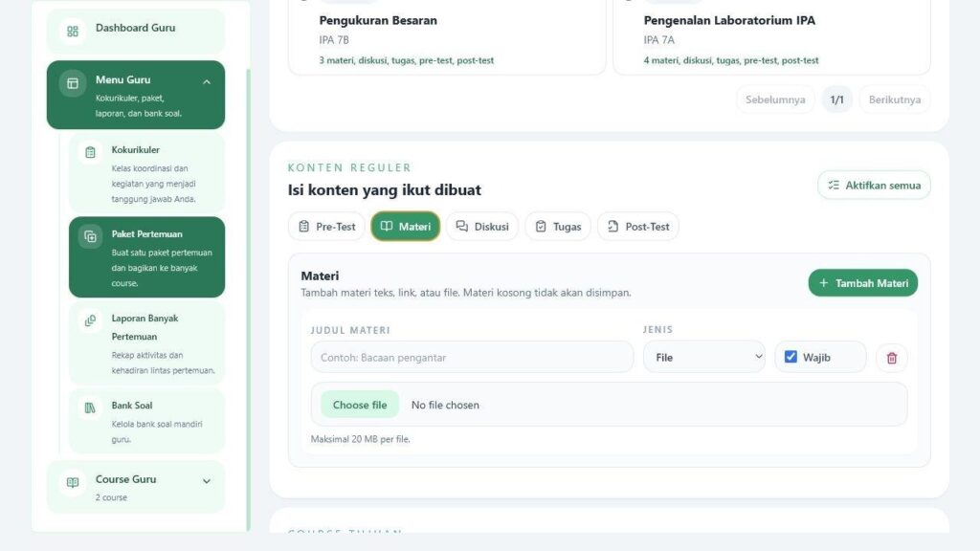Switch to the Pre-Test tab
The image size is (980, 551).
[327, 226]
